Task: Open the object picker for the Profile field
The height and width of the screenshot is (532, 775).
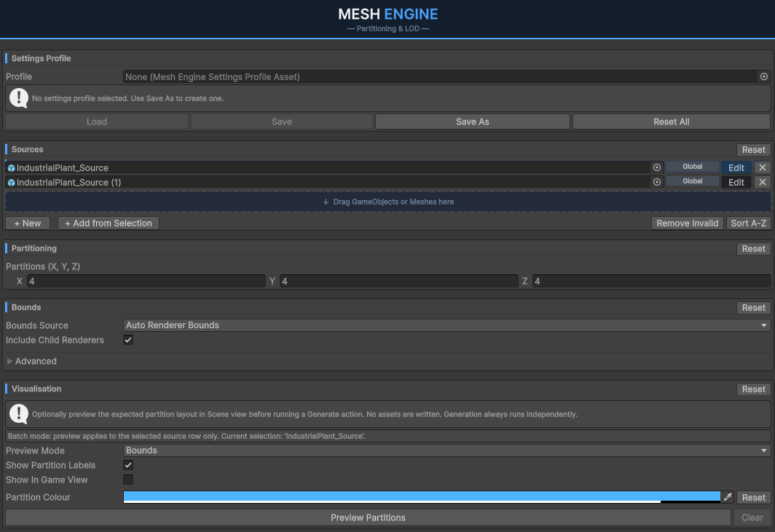Action: click(763, 76)
